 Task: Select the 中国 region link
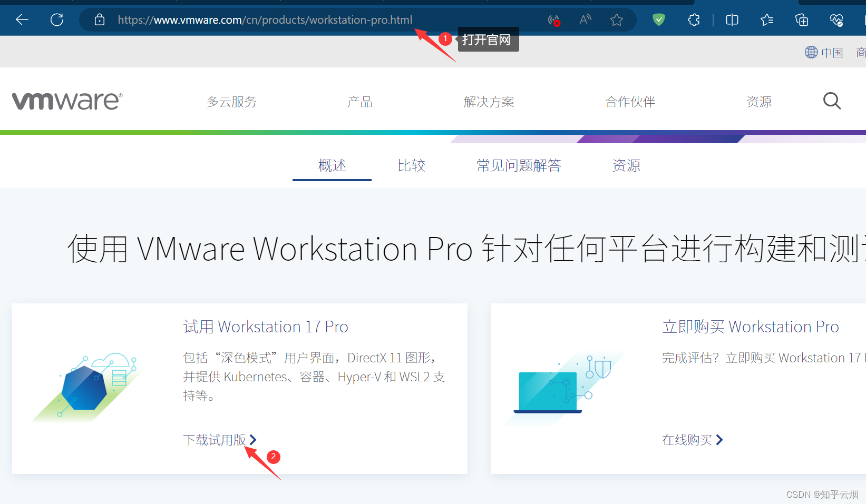[x=832, y=53]
